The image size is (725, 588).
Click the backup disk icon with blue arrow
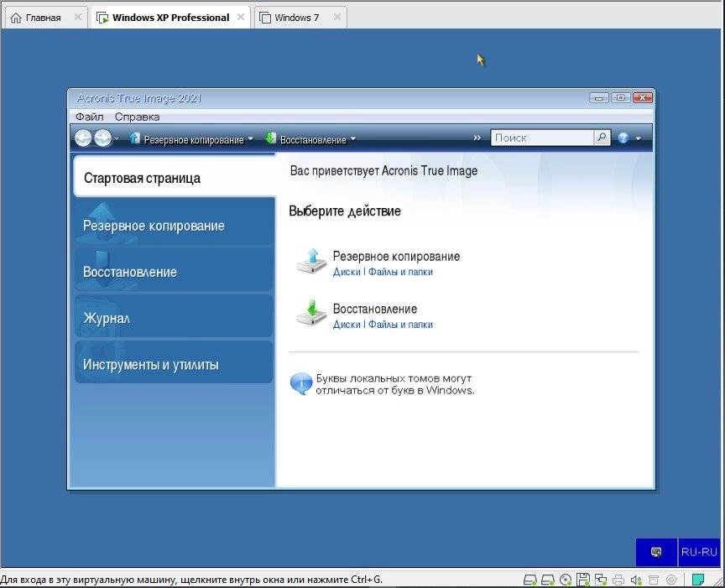[311, 262]
